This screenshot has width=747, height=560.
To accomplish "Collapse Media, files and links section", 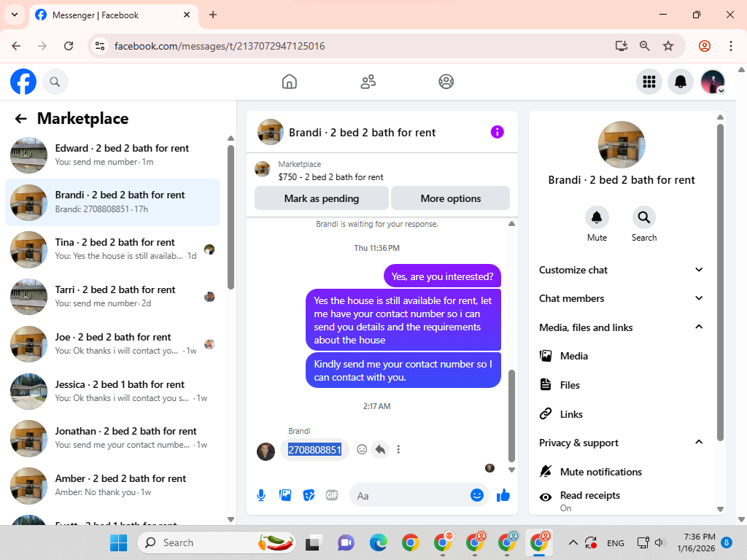I will 622,327.
